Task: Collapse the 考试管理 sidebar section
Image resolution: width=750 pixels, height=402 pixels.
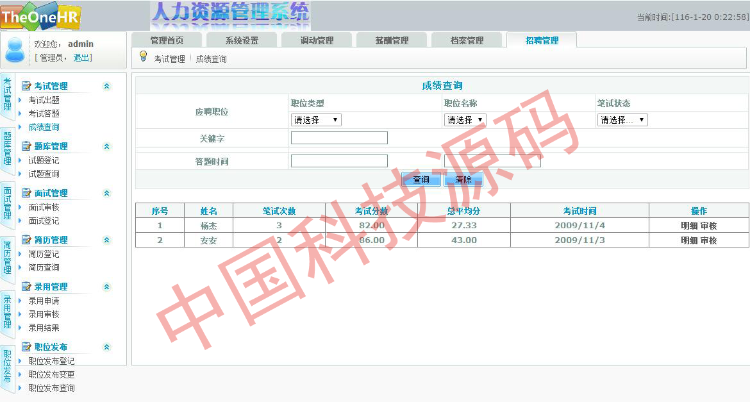Action: (107, 86)
